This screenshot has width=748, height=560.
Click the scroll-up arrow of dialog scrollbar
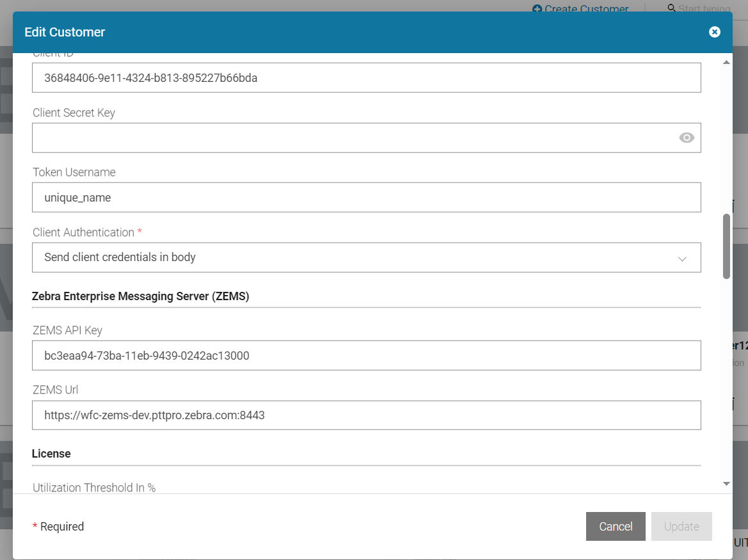[x=726, y=62]
